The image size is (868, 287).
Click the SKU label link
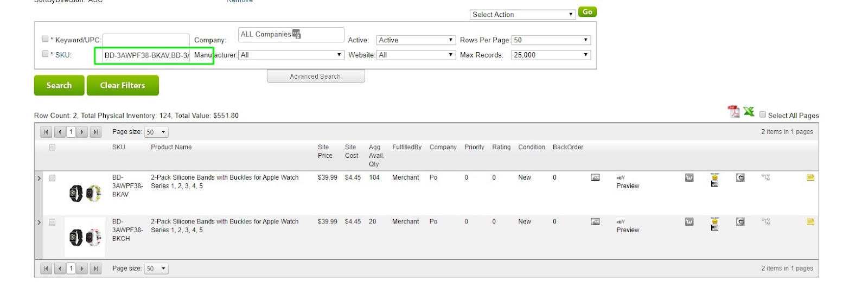coord(63,55)
